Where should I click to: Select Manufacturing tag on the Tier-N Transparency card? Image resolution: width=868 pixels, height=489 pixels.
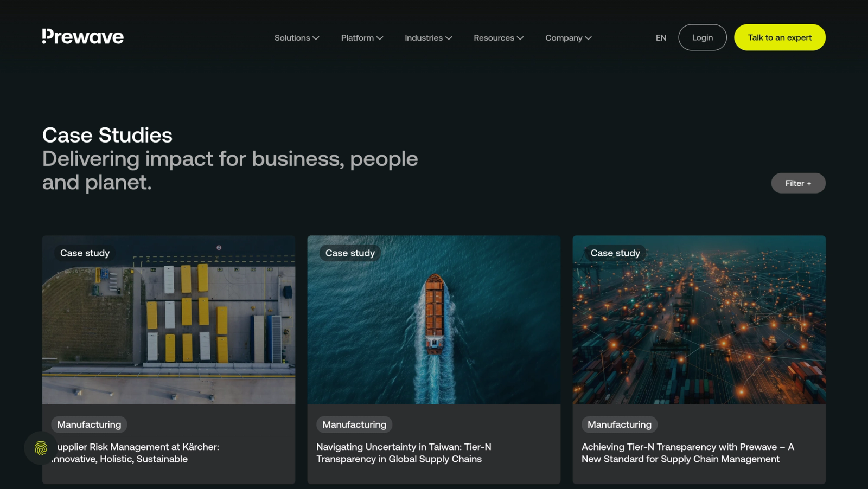click(x=620, y=424)
